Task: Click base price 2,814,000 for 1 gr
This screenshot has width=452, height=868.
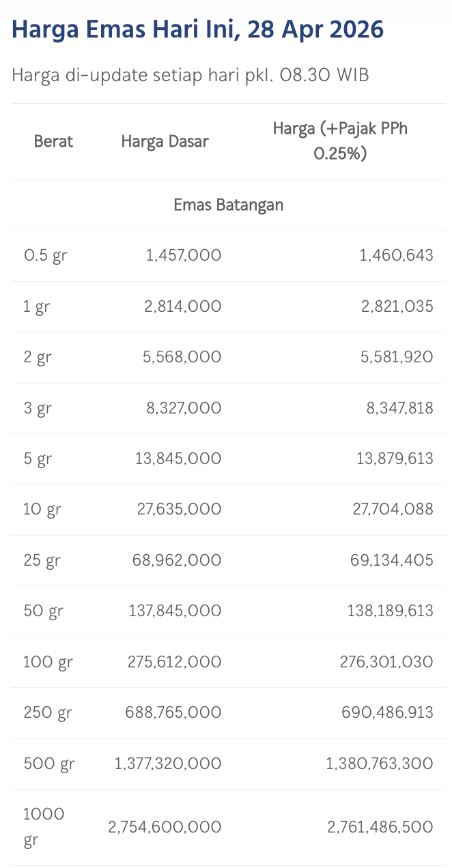Action: [182, 306]
